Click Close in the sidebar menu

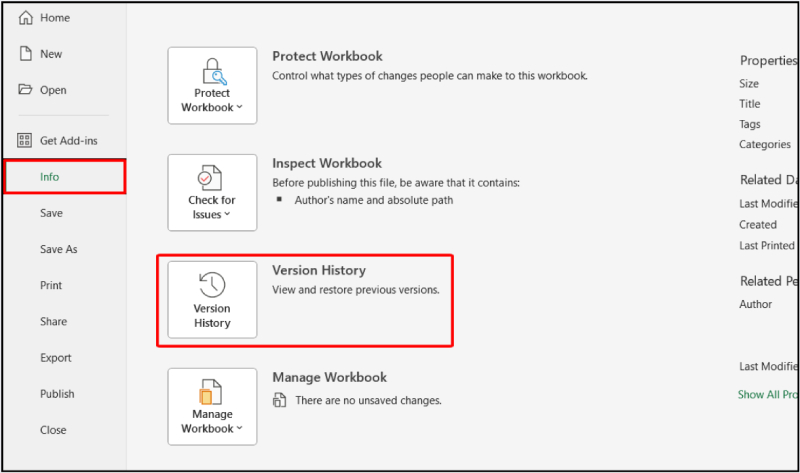click(53, 430)
